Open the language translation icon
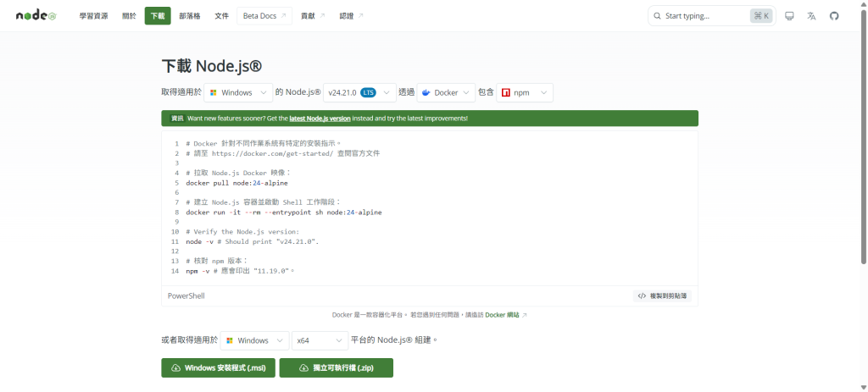Viewport: 868px width, 392px height. coord(811,16)
